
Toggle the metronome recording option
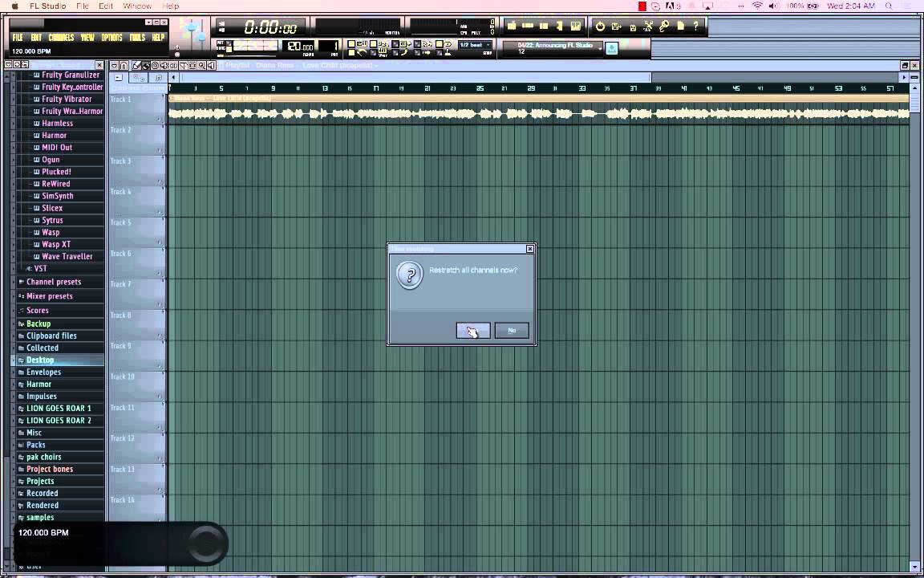click(x=352, y=53)
